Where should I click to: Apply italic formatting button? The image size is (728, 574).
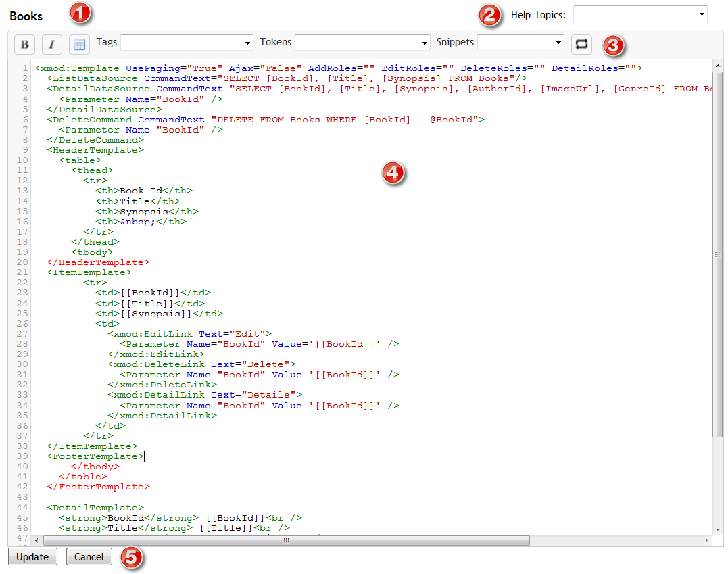click(52, 44)
